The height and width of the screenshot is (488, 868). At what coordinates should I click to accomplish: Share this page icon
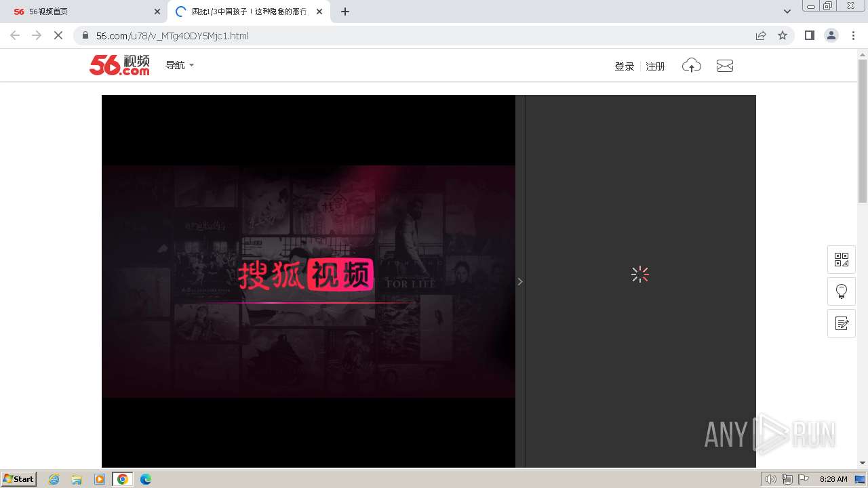click(x=761, y=35)
